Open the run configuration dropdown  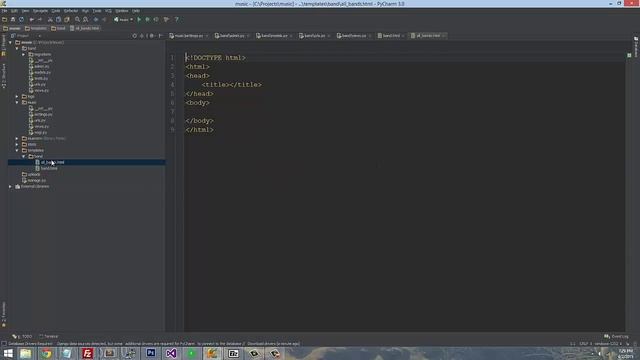click(123, 19)
